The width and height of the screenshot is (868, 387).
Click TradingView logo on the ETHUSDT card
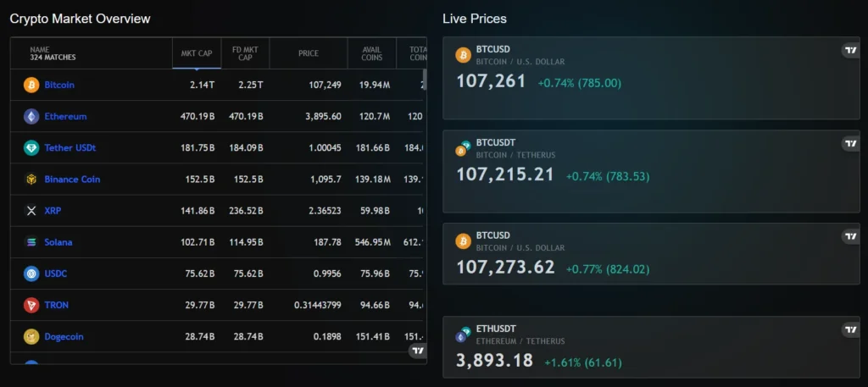[850, 330]
